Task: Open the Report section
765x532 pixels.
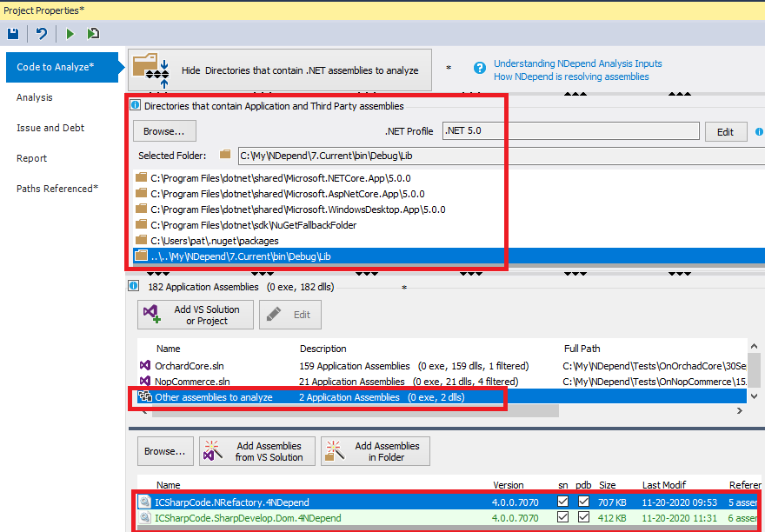Action: pos(31,158)
